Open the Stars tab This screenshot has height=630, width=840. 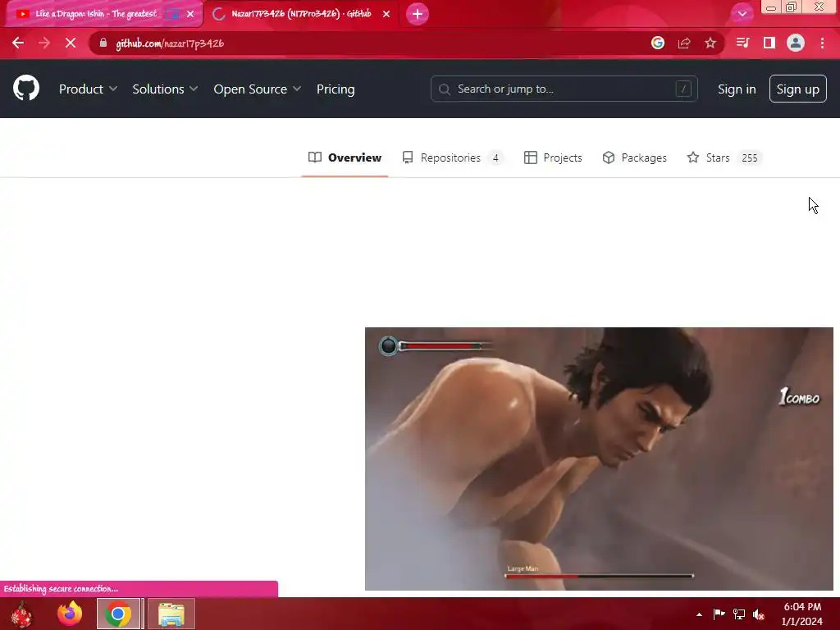tap(724, 157)
